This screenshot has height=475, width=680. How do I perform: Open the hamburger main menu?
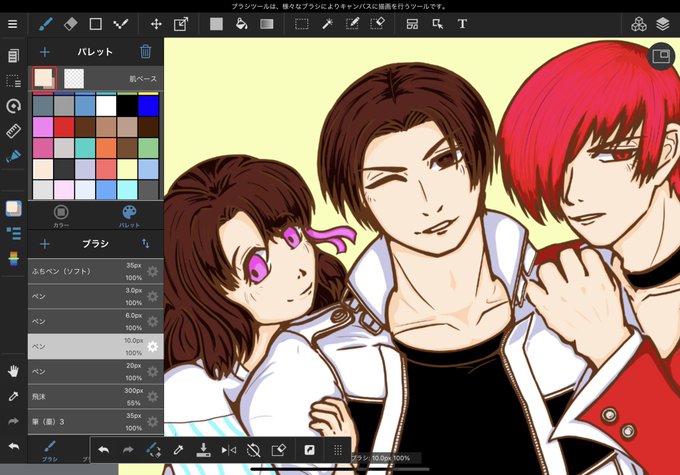[x=13, y=24]
